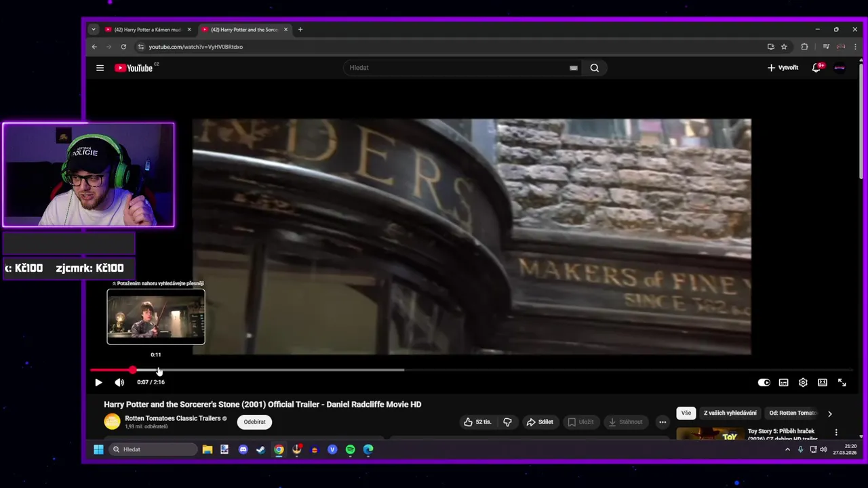Image resolution: width=868 pixels, height=488 pixels.
Task: Open the Toy Story 5 video thumbnail
Action: [710, 434]
